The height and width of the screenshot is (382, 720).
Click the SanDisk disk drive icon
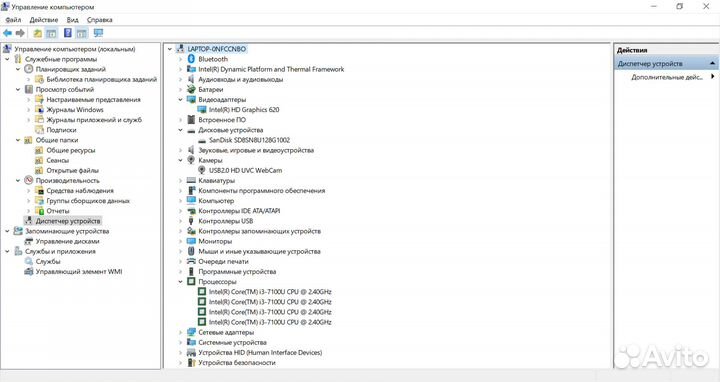click(202, 140)
